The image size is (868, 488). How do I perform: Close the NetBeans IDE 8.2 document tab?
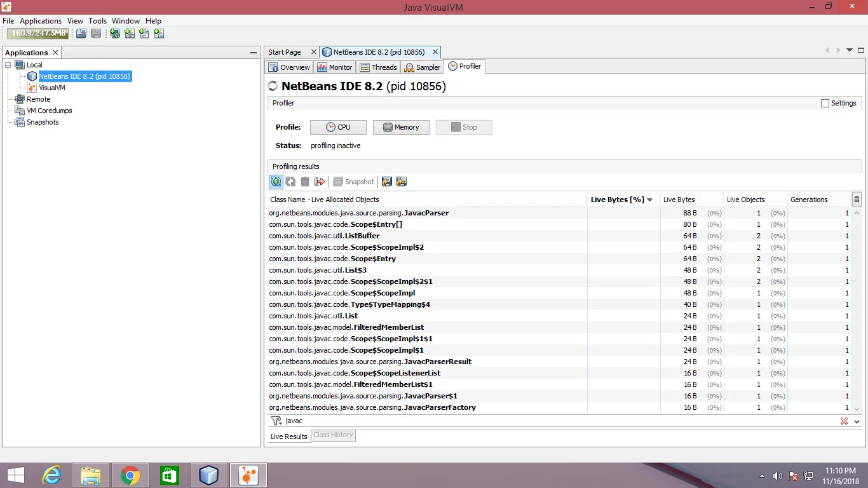(435, 52)
